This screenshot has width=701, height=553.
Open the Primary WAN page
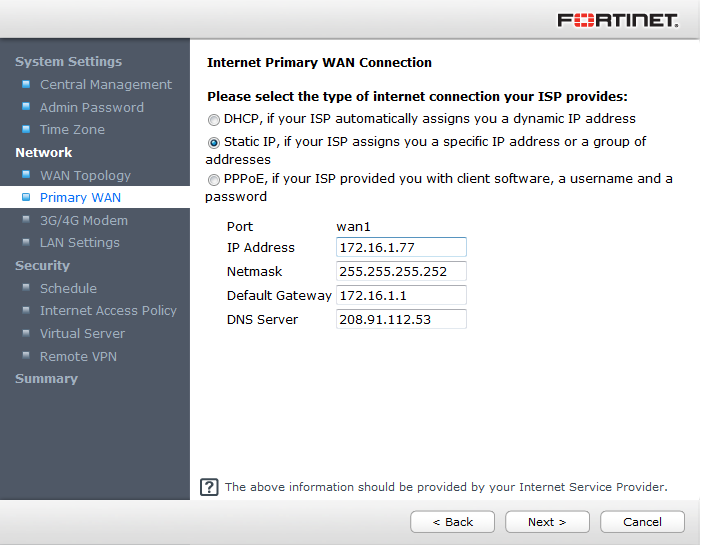[x=80, y=197]
